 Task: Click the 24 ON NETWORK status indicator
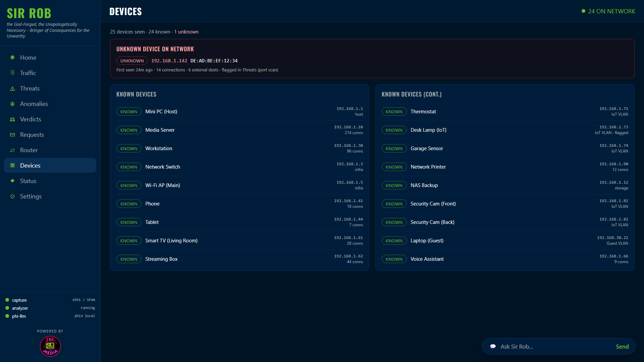click(x=608, y=11)
